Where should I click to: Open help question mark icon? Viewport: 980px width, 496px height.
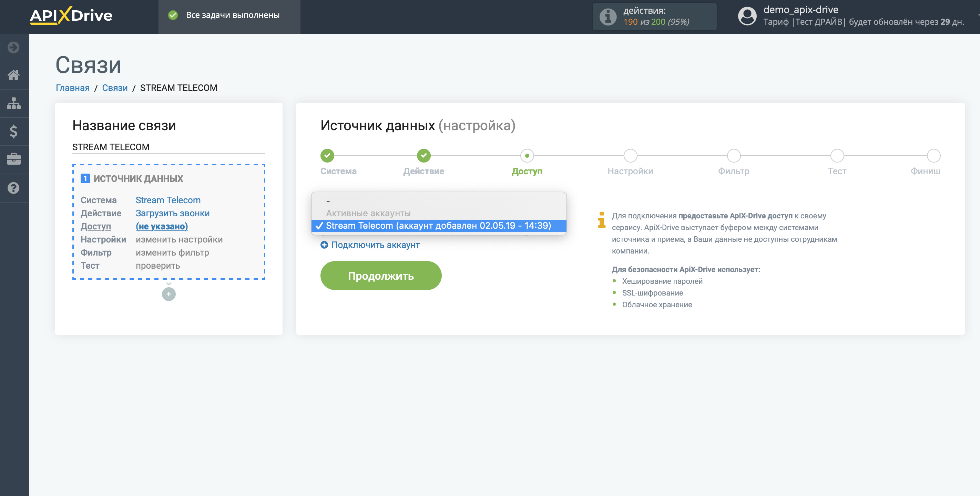(14, 188)
